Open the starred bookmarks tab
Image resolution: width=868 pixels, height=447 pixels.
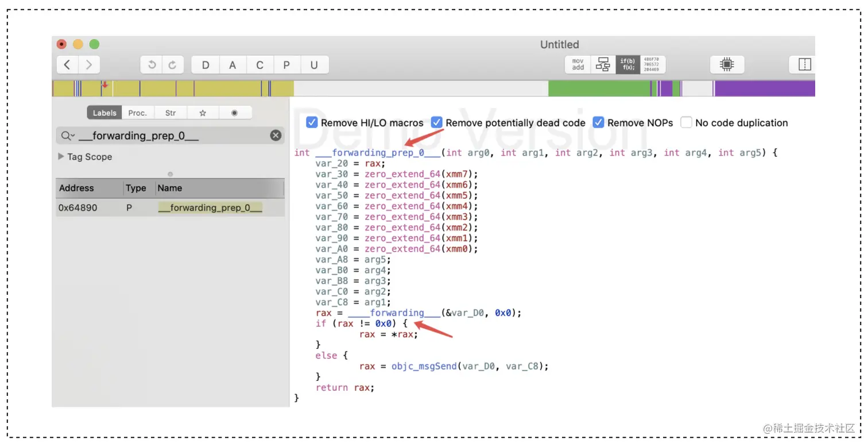pyautogui.click(x=203, y=113)
